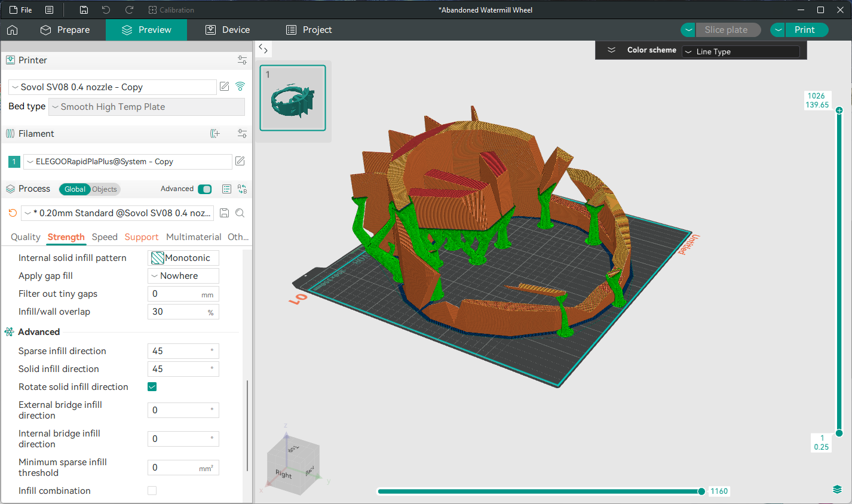Select the Objects process mode
The height and width of the screenshot is (504, 852).
105,189
